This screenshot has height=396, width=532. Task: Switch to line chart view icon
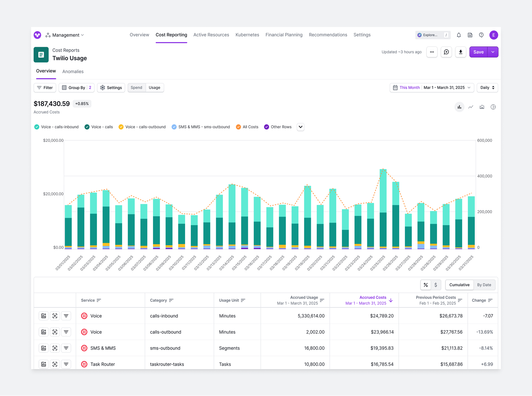(471, 107)
